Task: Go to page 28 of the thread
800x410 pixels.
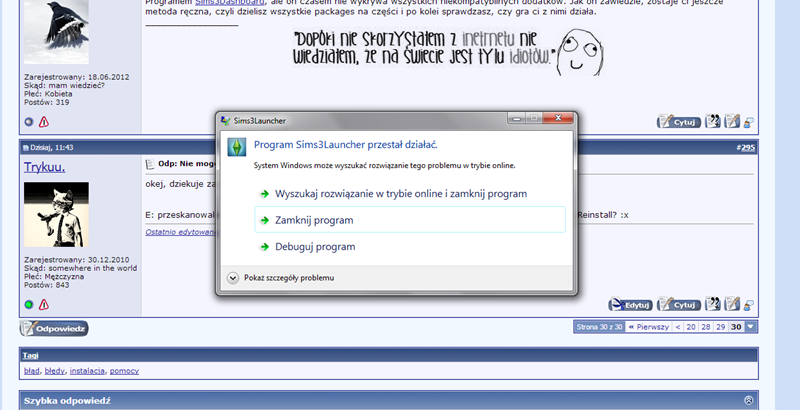Action: pyautogui.click(x=706, y=327)
